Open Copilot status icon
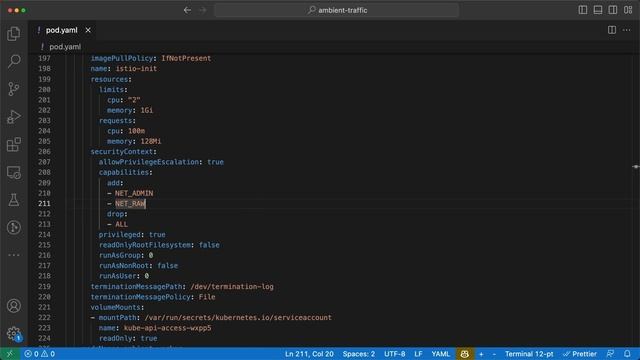 (464, 354)
